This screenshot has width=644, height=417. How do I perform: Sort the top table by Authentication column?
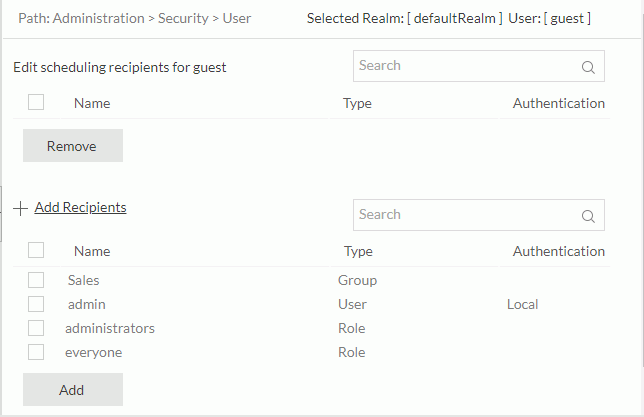[558, 103]
